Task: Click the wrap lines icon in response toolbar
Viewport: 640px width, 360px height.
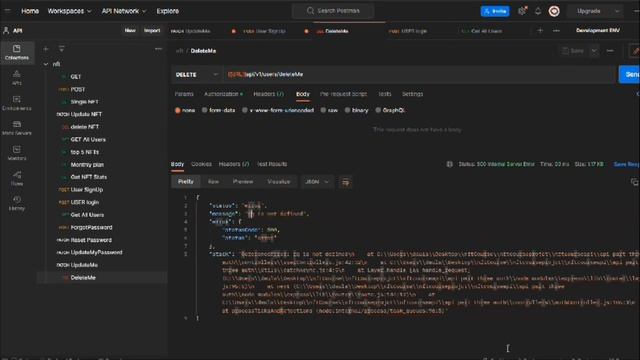Action: pos(345,182)
